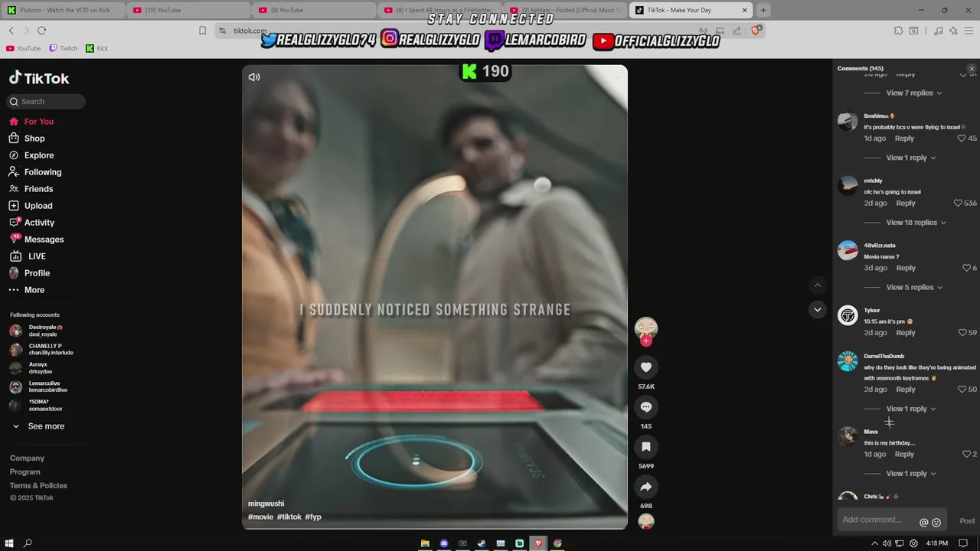Screen dimensions: 980x551
Task: Go to next video arrow
Action: coord(818,310)
